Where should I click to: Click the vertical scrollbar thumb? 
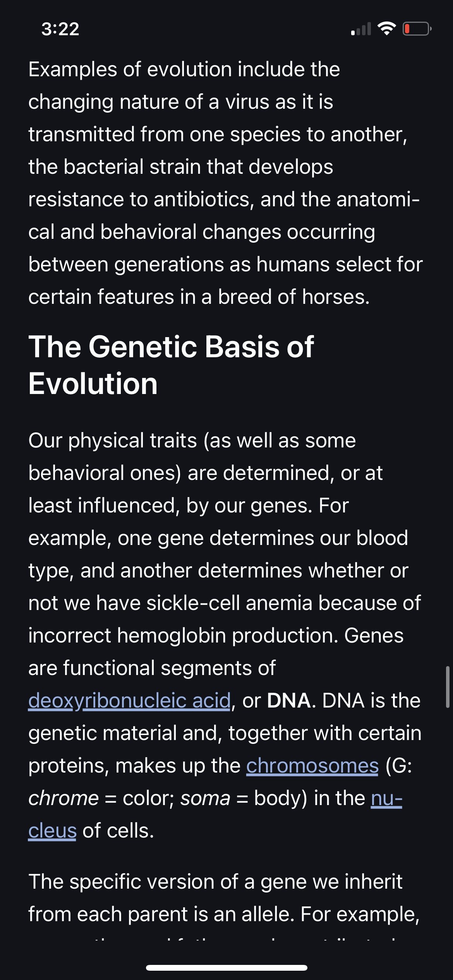448,687
